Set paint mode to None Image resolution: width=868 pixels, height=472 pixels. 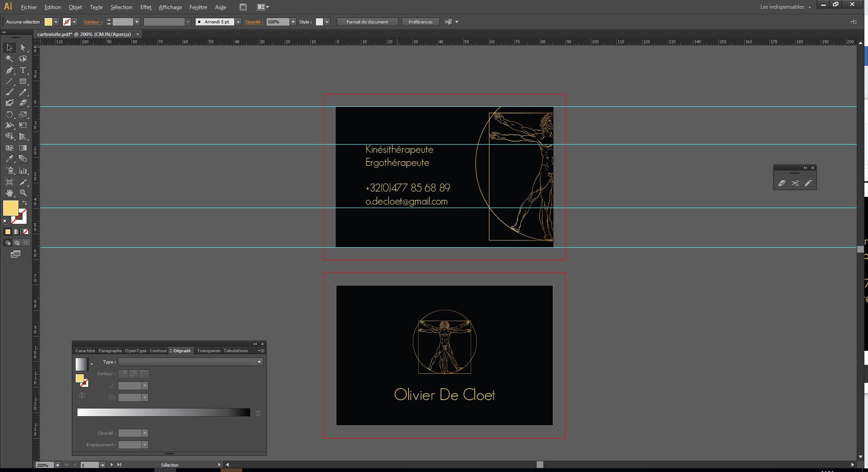point(26,232)
